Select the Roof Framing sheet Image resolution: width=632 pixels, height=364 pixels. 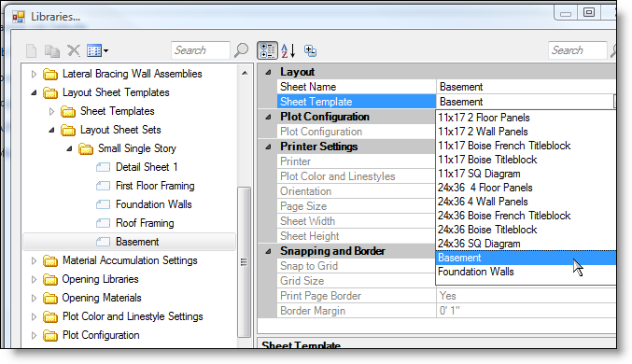pyautogui.click(x=145, y=223)
